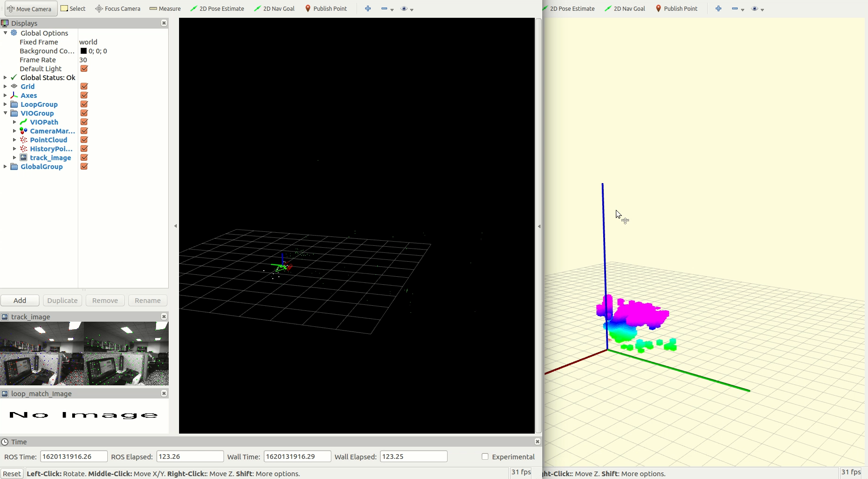Select 2D Nav Goal in left window
The image size is (868, 479).
tap(274, 8)
